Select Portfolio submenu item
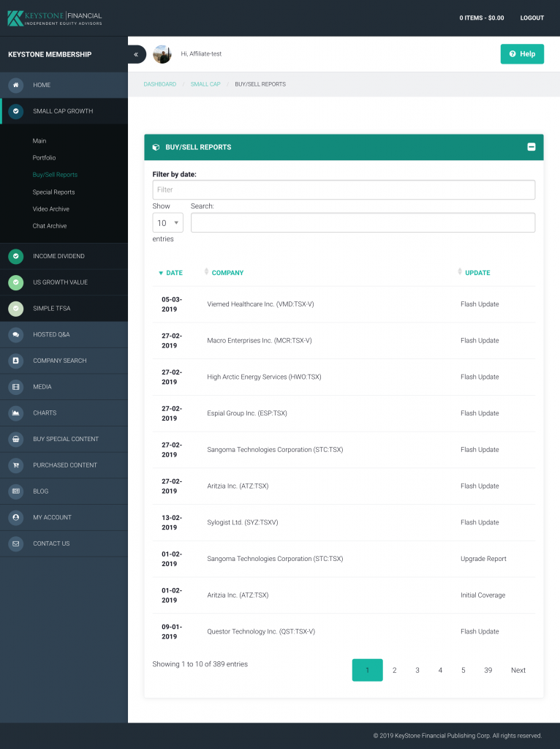 pos(44,158)
